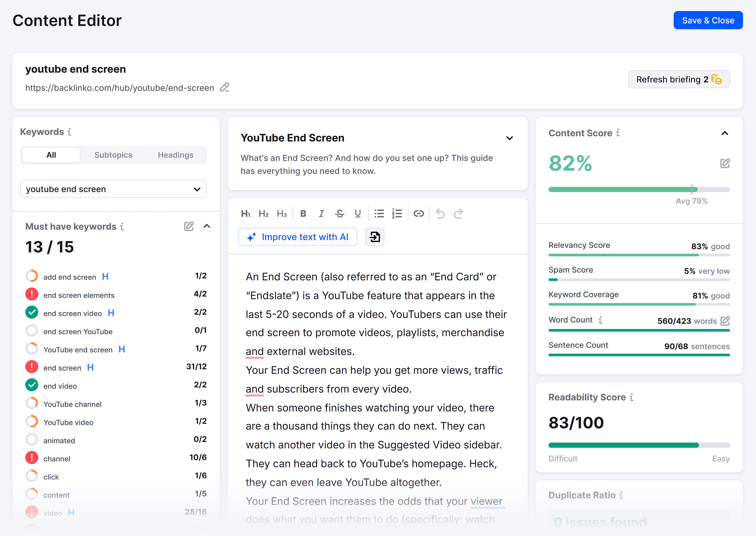The image size is (756, 536).
Task: Click the Readability Score info icon
Action: [x=631, y=397]
